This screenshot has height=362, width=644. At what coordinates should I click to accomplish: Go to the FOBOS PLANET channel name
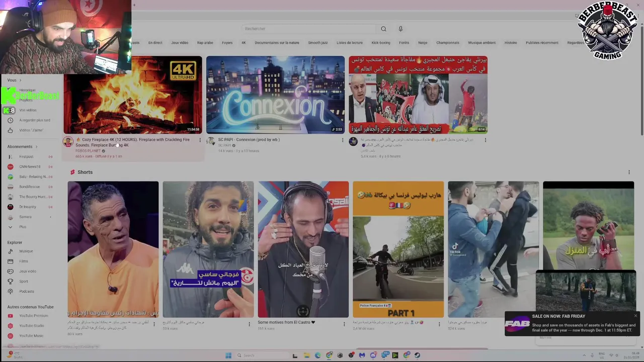click(x=88, y=151)
